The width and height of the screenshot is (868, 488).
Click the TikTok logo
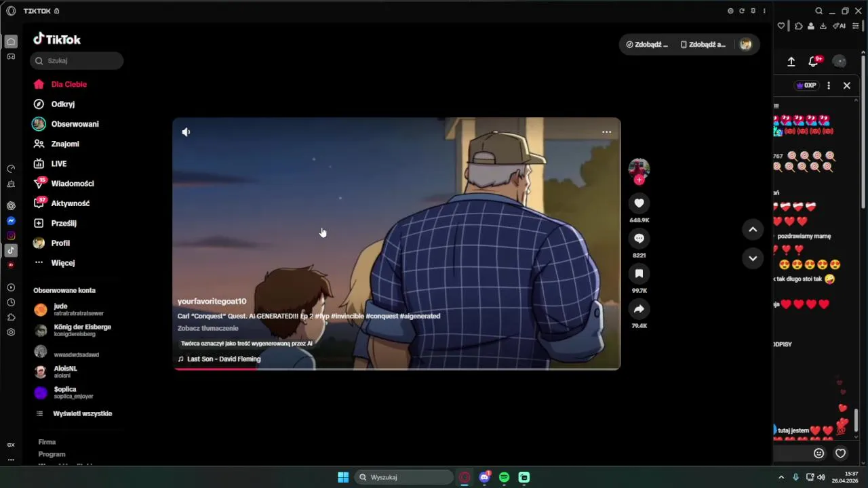(57, 39)
